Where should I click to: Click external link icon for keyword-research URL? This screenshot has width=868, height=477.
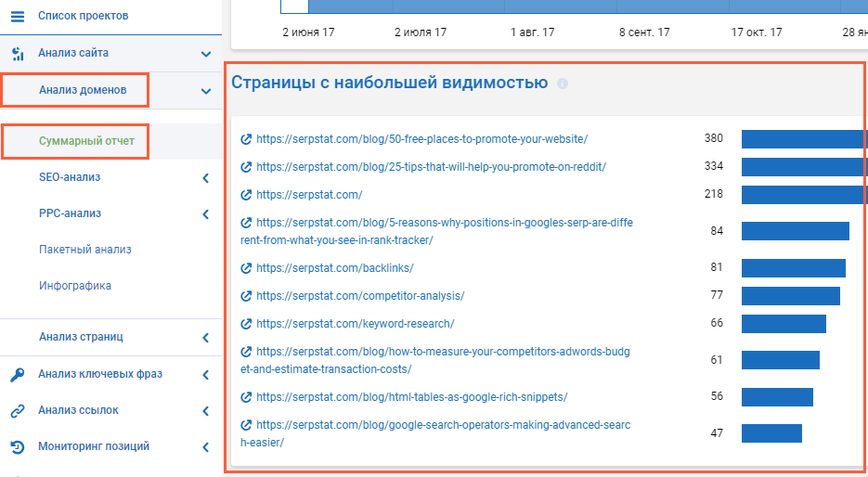pyautogui.click(x=246, y=323)
